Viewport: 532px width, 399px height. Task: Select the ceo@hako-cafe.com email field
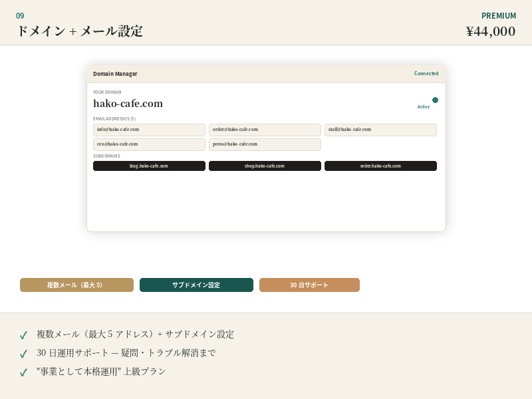pyautogui.click(x=149, y=144)
